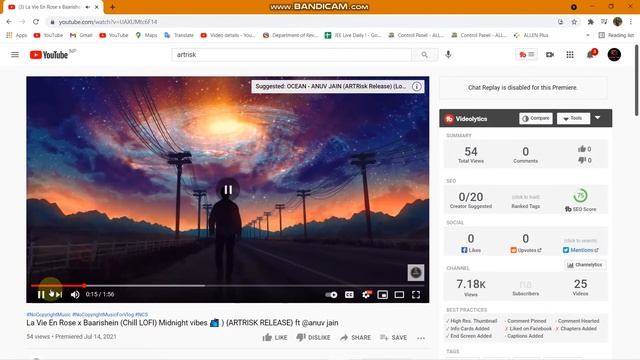Seek on the video progress bar
Image resolution: width=640 pixels, height=360 pixels.
coord(227,286)
